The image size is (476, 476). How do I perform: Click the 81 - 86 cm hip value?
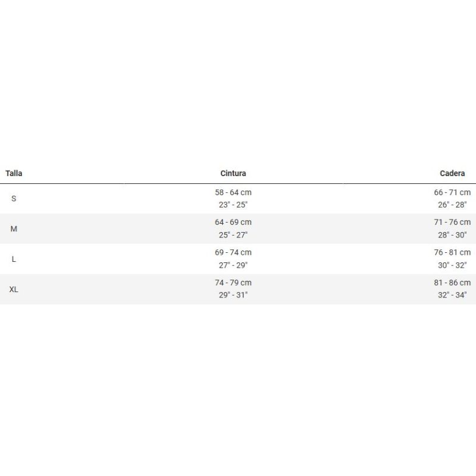pos(452,283)
